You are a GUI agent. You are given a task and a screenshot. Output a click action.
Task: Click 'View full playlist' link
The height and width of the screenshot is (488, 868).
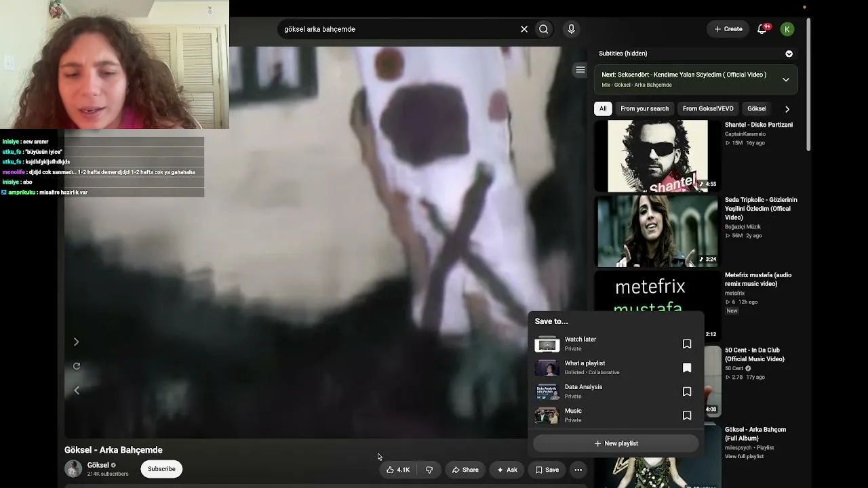coord(744,457)
